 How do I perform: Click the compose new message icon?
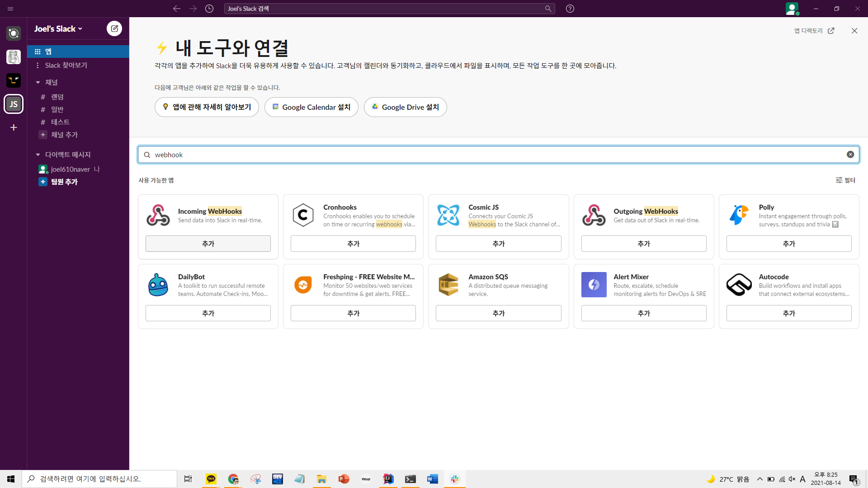point(114,28)
